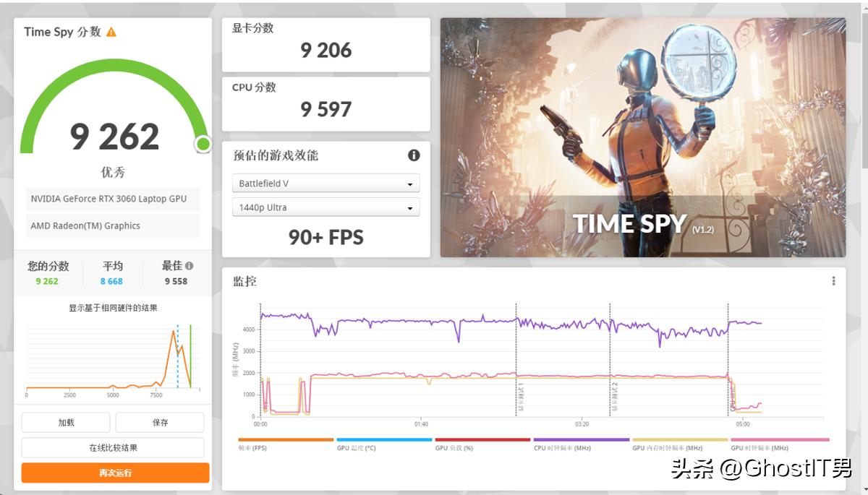The height and width of the screenshot is (495, 868).
Task: Toggle the orange 帧率 (FPS) legend bar
Action: 286,439
